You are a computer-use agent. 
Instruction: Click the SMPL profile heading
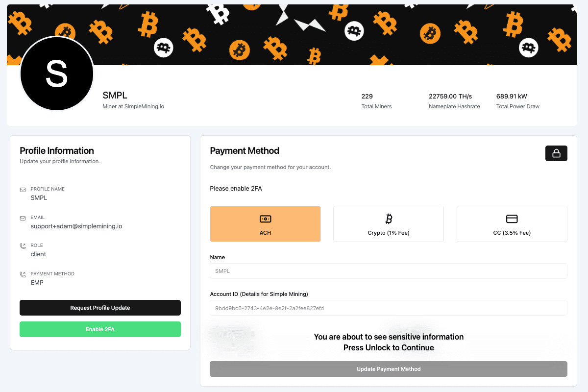(115, 96)
